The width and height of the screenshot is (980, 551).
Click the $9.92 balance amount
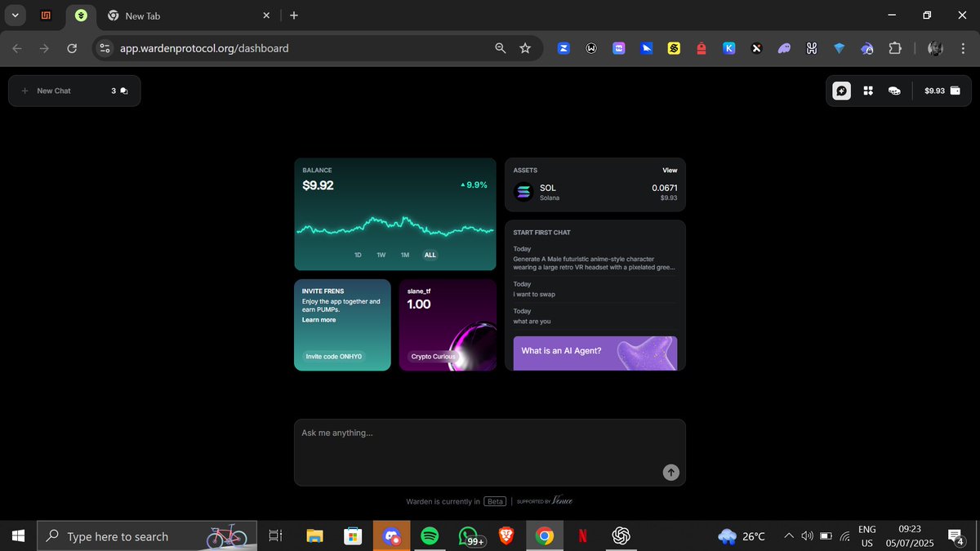click(318, 185)
